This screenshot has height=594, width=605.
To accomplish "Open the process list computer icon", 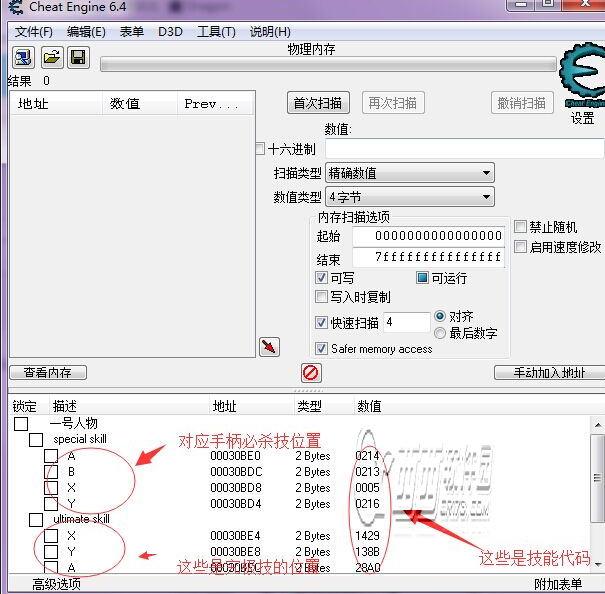I will [23, 58].
